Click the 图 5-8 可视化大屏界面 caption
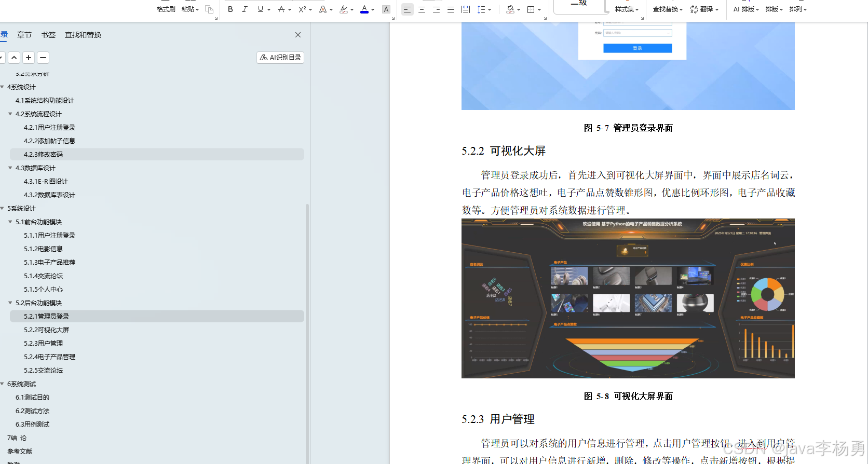The width and height of the screenshot is (868, 464). coord(628,397)
